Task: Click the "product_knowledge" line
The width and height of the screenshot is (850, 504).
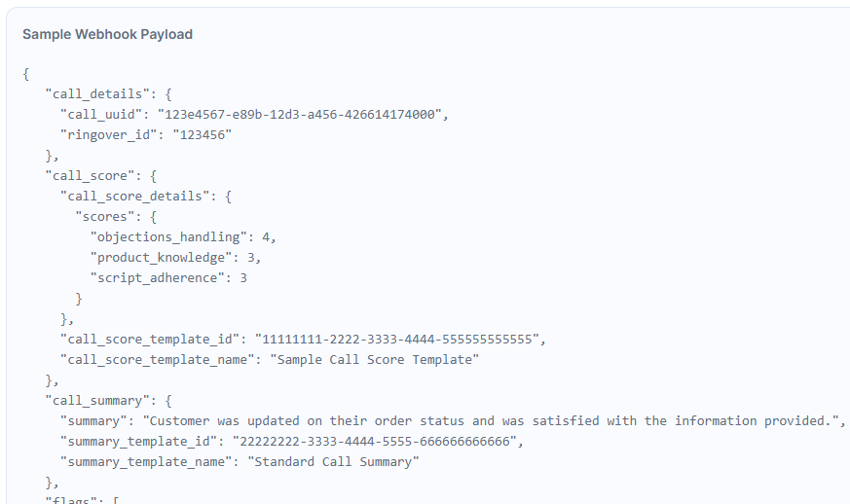Action: pos(175,258)
